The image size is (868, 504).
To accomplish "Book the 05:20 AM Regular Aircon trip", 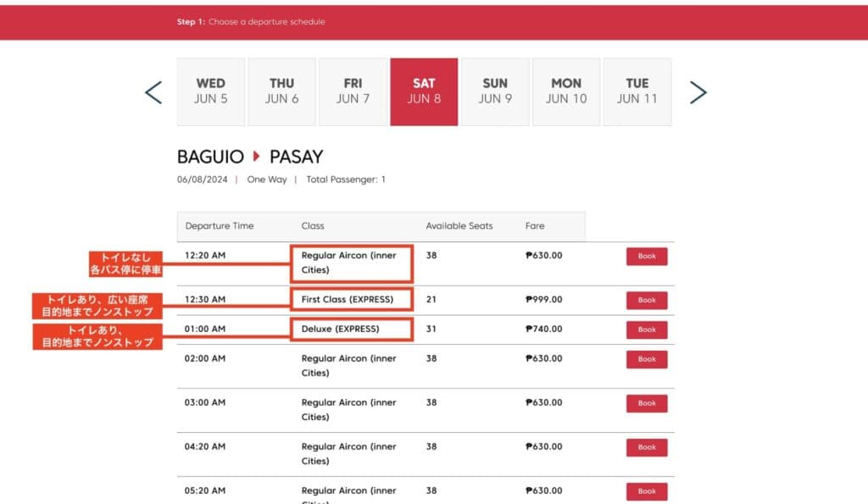I will pos(647,491).
